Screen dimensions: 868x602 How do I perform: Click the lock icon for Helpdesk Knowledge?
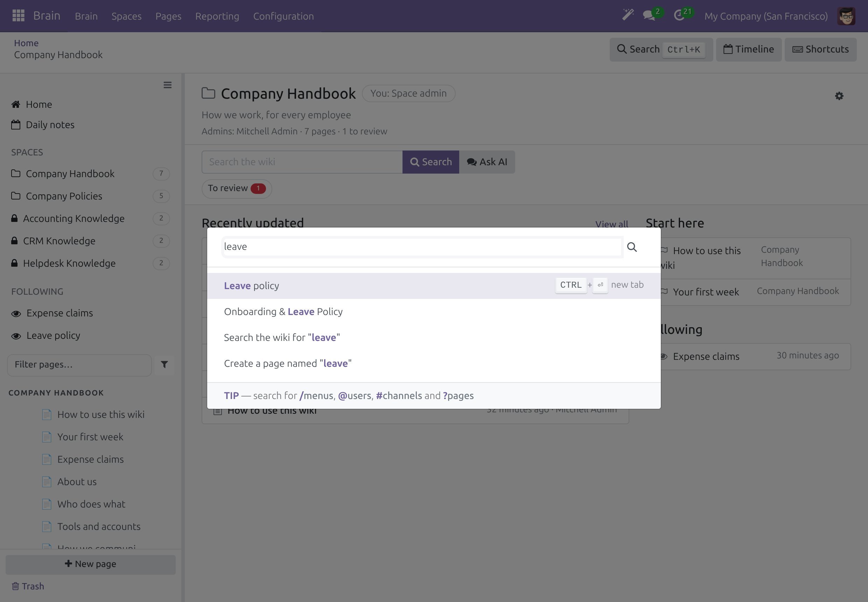[x=14, y=263]
